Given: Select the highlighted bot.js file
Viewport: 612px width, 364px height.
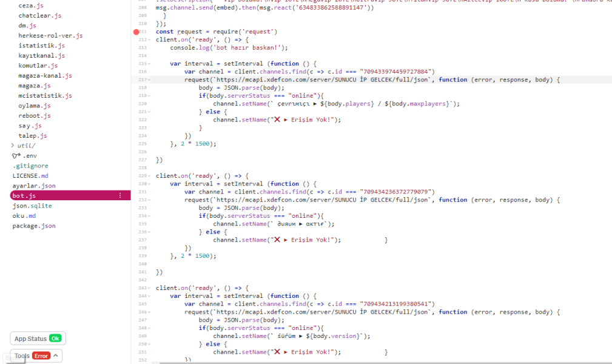Looking at the screenshot, I should click(x=70, y=196).
